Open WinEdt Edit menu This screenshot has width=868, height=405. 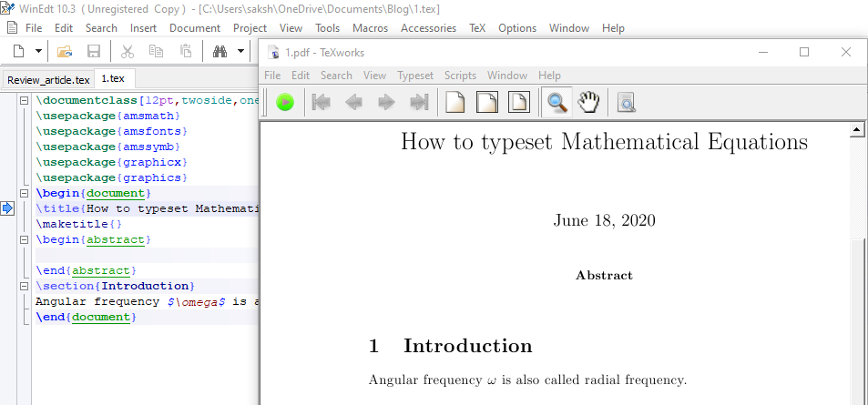coord(64,27)
